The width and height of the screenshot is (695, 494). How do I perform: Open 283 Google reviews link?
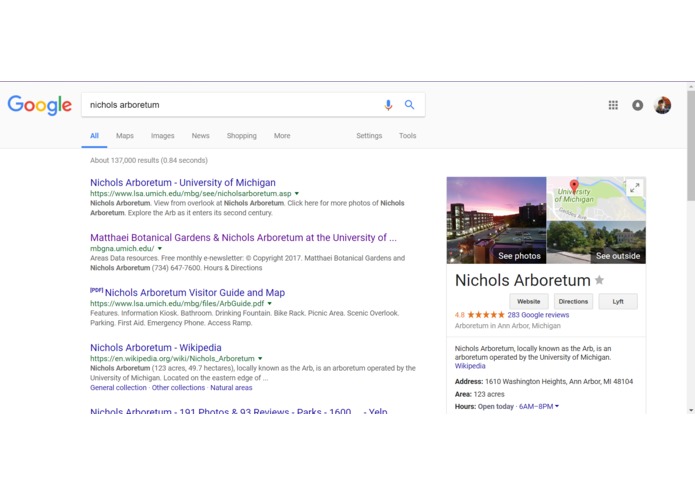coord(538,315)
